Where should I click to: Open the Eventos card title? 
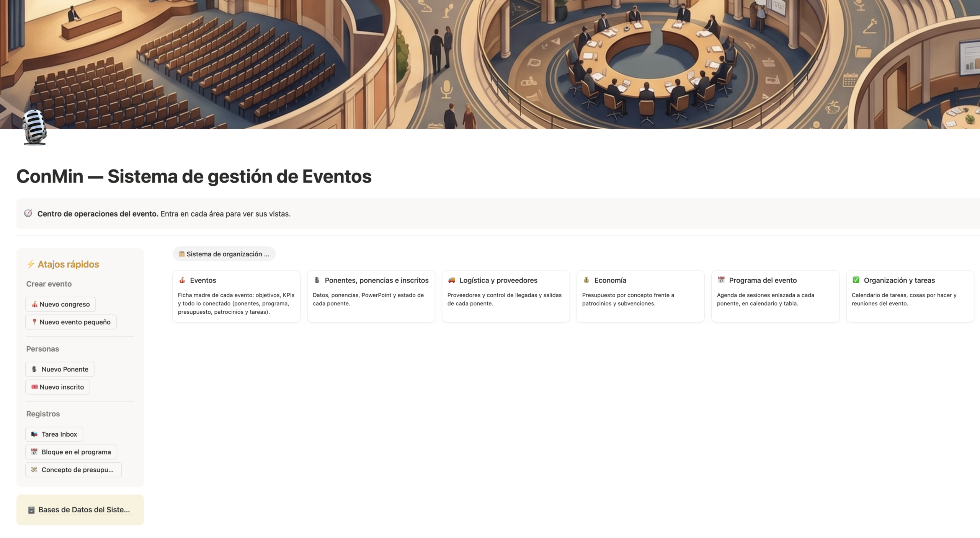pyautogui.click(x=203, y=280)
